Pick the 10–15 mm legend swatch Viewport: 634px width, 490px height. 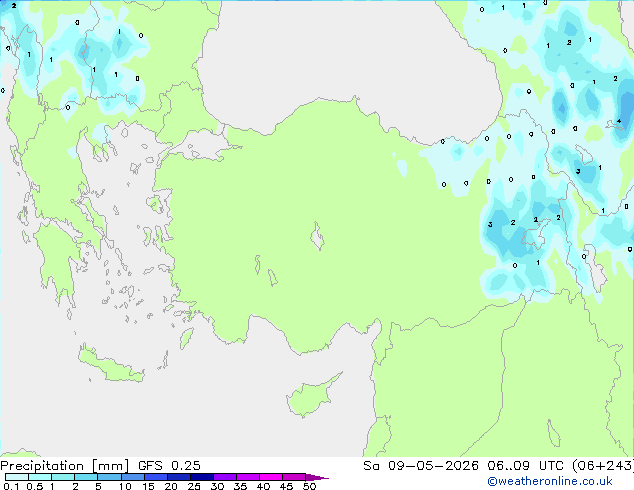132,477
